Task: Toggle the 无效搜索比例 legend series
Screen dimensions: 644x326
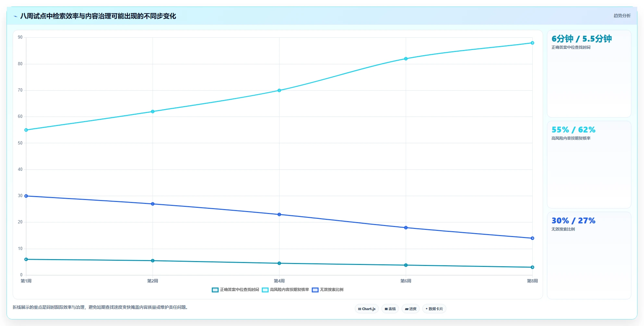Action: (328, 290)
